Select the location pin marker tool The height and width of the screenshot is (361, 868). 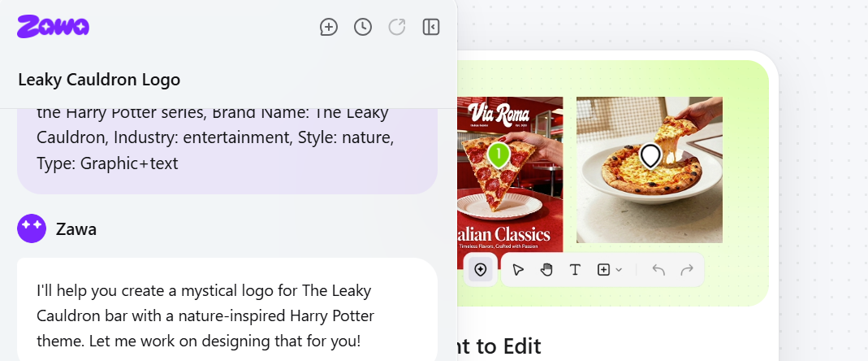[481, 270]
